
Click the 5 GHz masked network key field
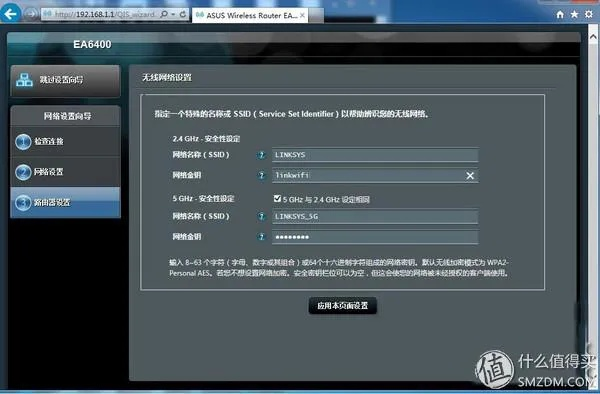(375, 237)
